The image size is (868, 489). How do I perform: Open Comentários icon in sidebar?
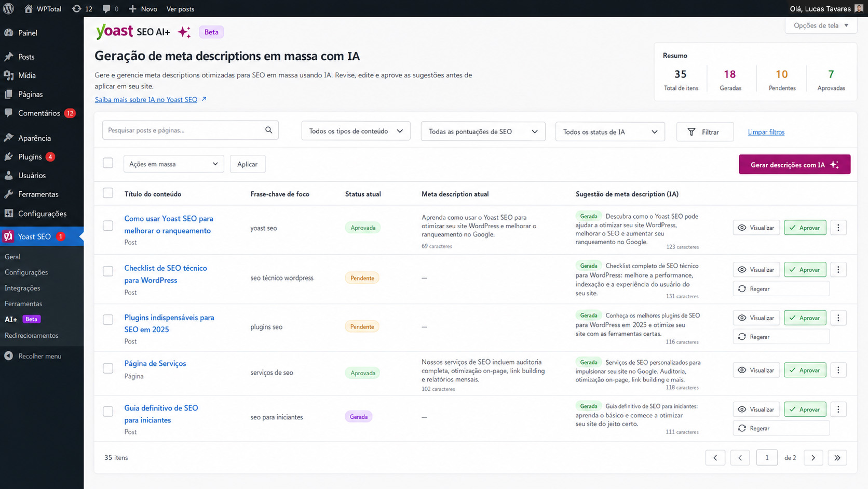click(9, 113)
